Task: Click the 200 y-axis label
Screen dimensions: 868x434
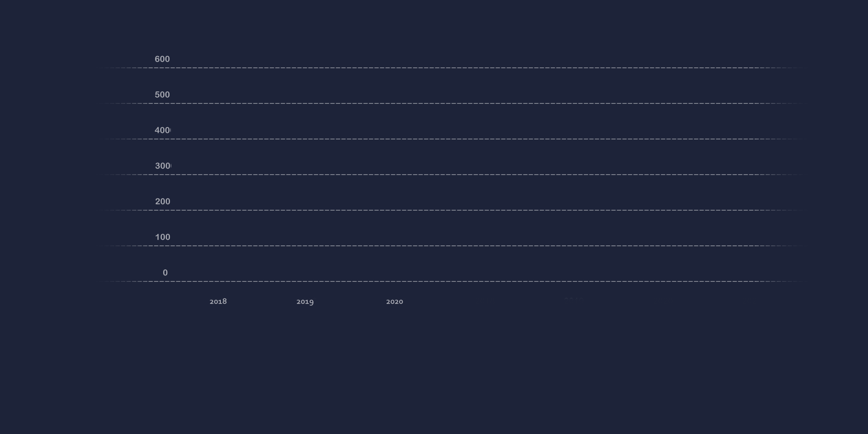Action: tap(163, 202)
